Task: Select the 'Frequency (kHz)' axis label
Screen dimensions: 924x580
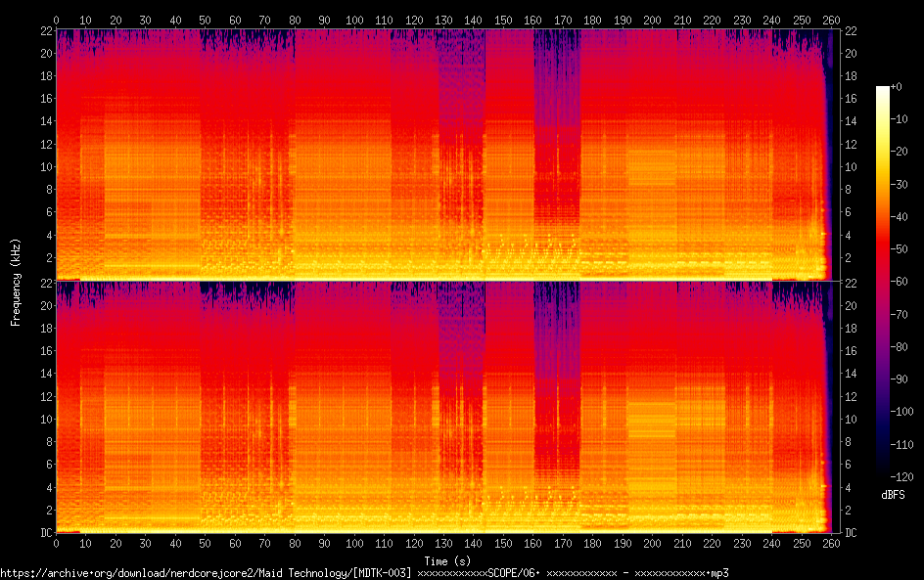Action: 16,282
